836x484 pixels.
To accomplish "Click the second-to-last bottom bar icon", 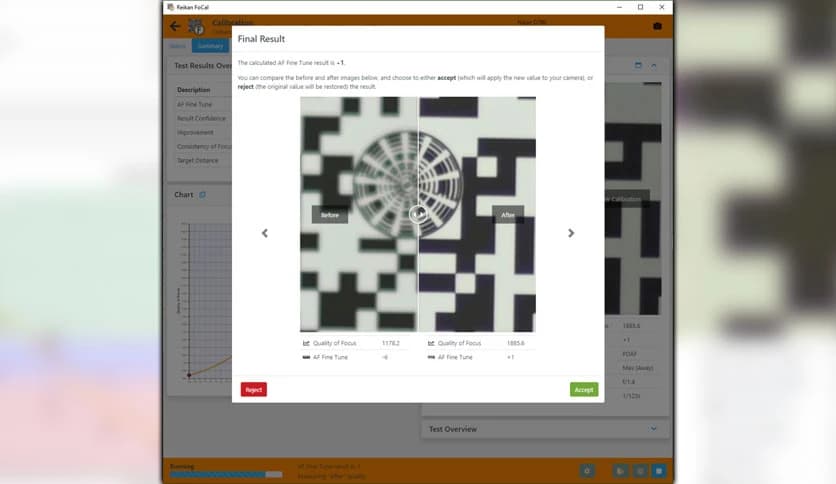I will [640, 471].
